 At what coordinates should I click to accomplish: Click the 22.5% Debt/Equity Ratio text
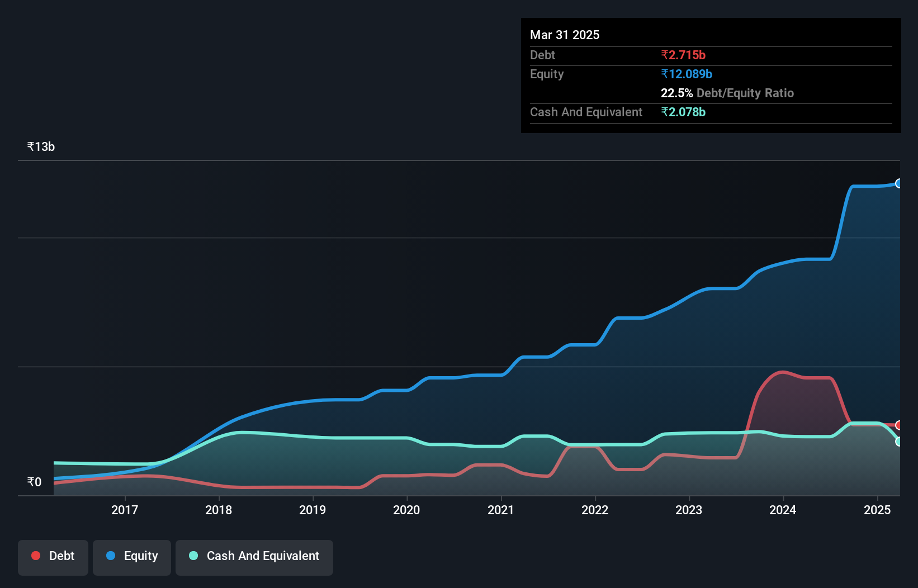(727, 93)
